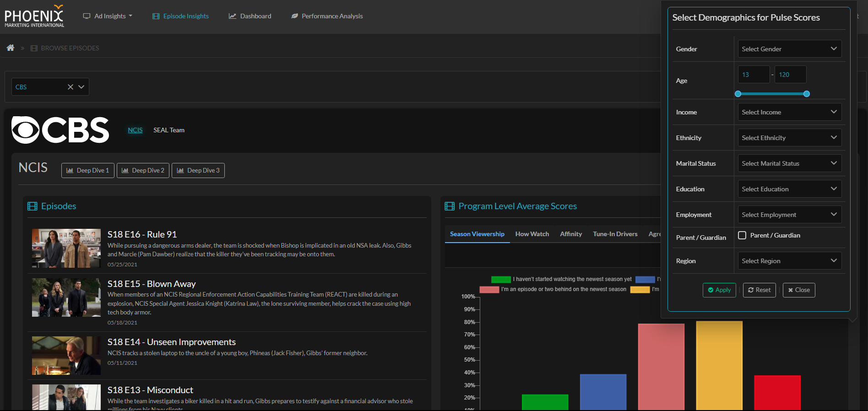Click the blue bar in the chart
The height and width of the screenshot is (411, 868).
point(603,392)
